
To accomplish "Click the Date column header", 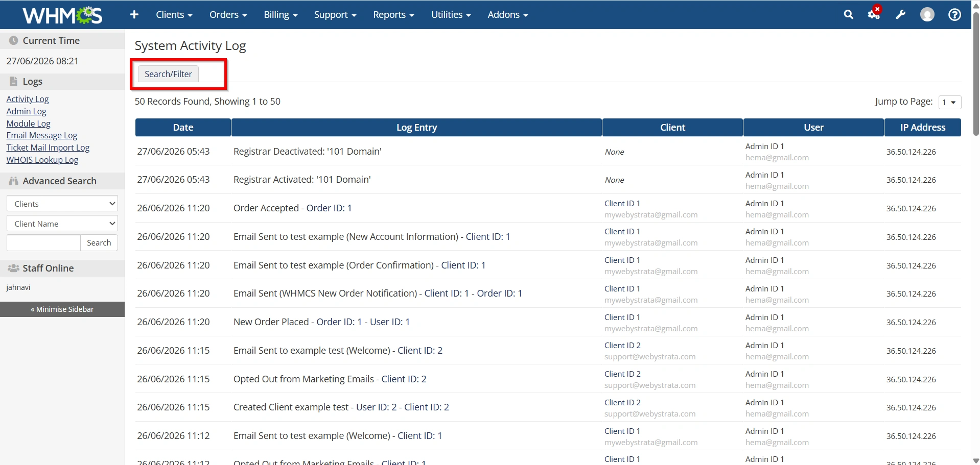I will [x=183, y=128].
